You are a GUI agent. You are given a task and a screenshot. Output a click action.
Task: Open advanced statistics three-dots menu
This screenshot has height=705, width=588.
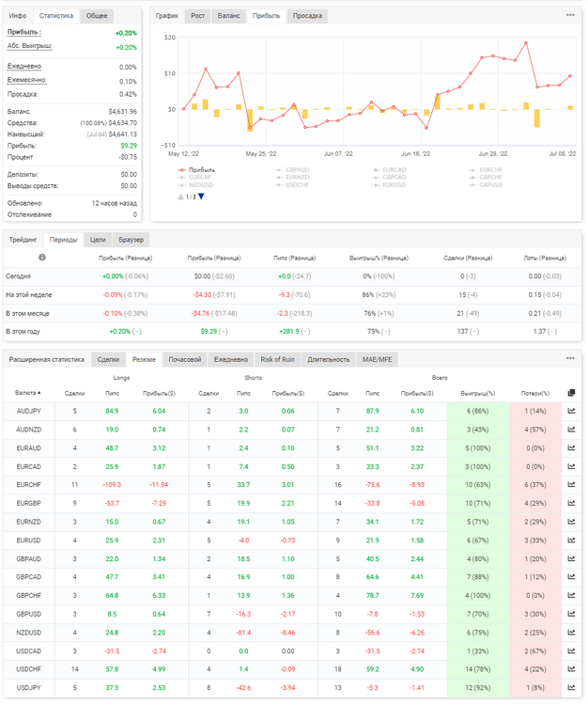coord(570,358)
